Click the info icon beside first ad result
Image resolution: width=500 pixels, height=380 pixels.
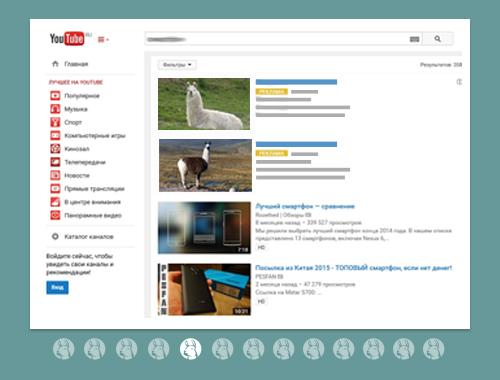tap(459, 82)
